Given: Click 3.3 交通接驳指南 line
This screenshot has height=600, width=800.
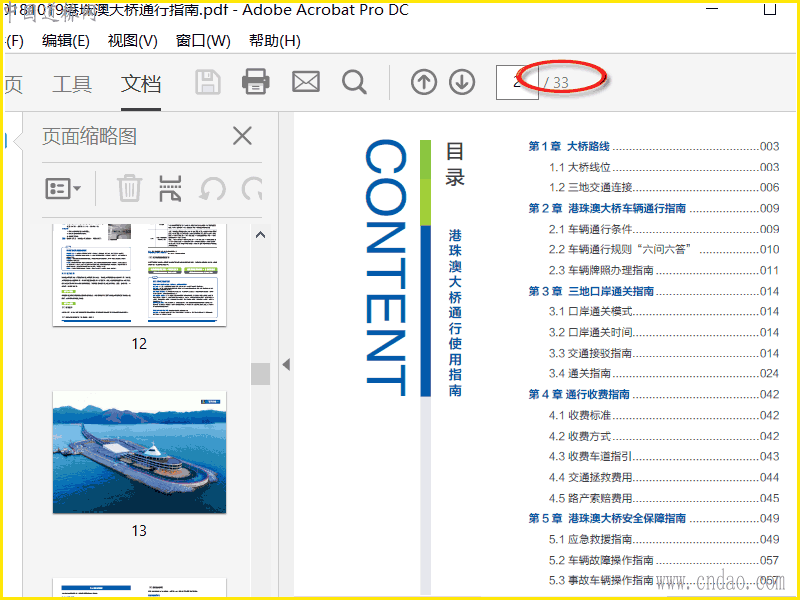Looking at the screenshot, I should click(x=664, y=353).
